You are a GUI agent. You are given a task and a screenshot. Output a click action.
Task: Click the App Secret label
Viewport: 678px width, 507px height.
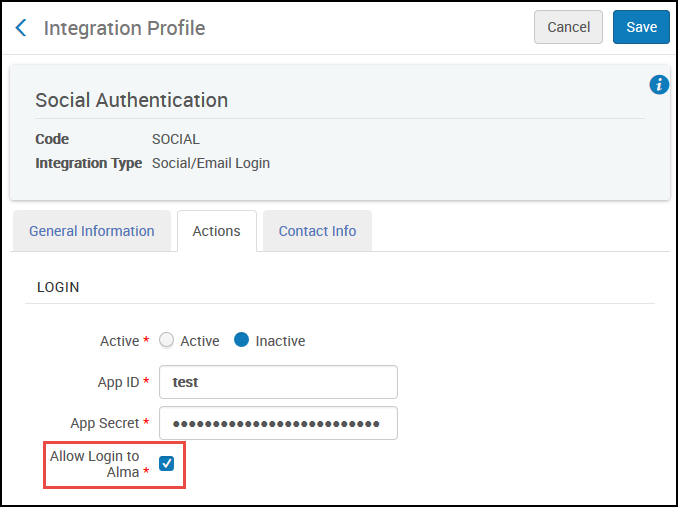[x=105, y=423]
